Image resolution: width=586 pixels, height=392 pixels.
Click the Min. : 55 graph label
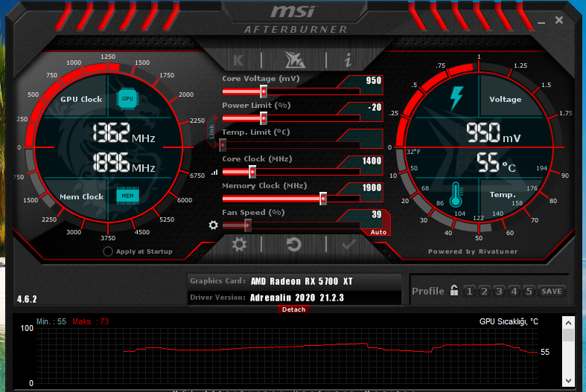[51, 321]
